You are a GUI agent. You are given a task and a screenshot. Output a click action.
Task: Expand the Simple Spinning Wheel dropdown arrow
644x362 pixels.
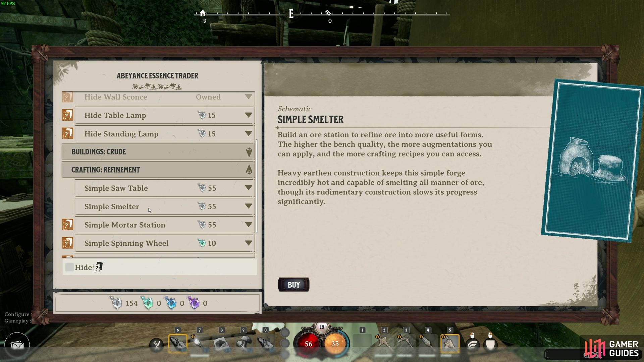248,243
